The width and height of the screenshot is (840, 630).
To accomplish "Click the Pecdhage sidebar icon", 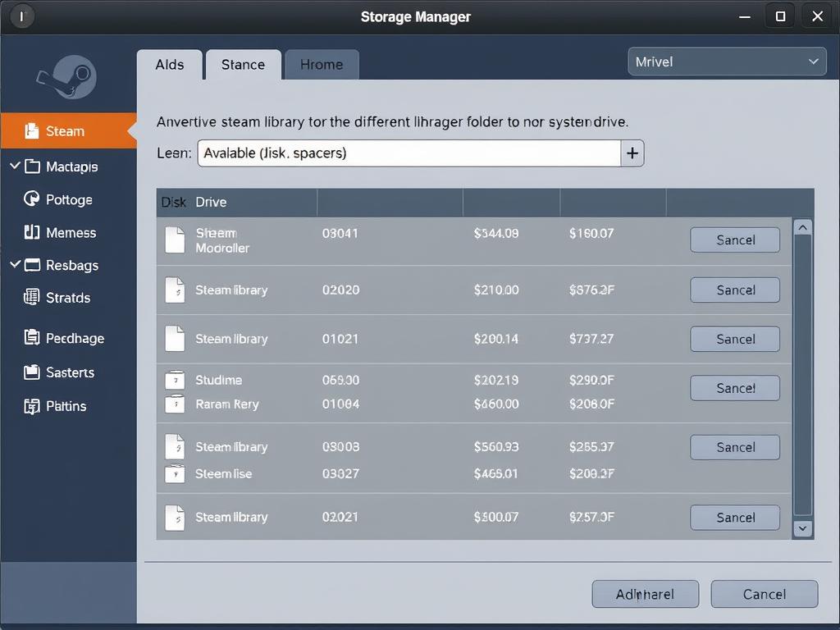I will (32, 337).
